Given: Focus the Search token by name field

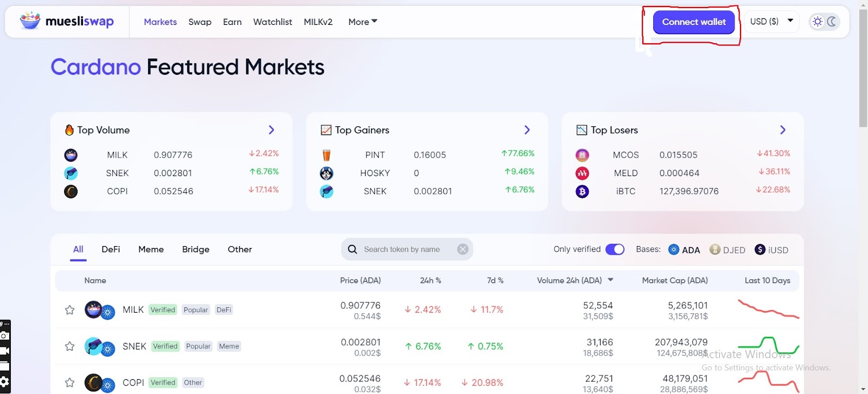Looking at the screenshot, I should pos(407,249).
